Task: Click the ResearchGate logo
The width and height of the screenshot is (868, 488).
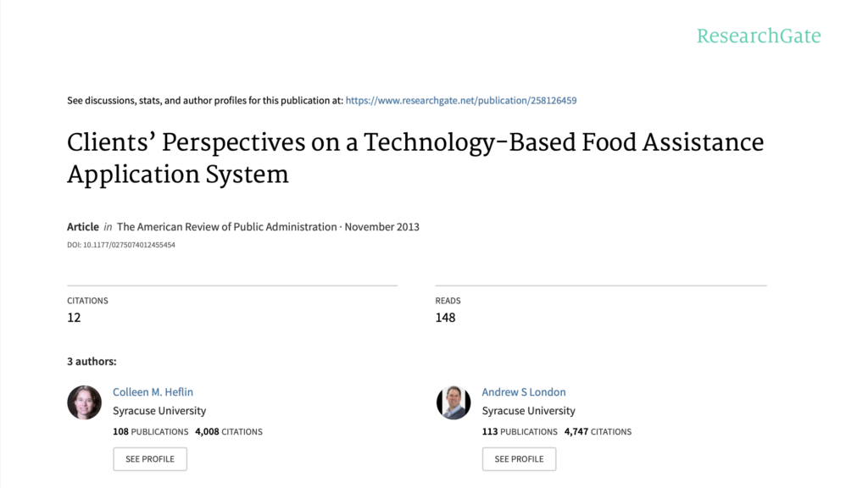Action: (758, 36)
